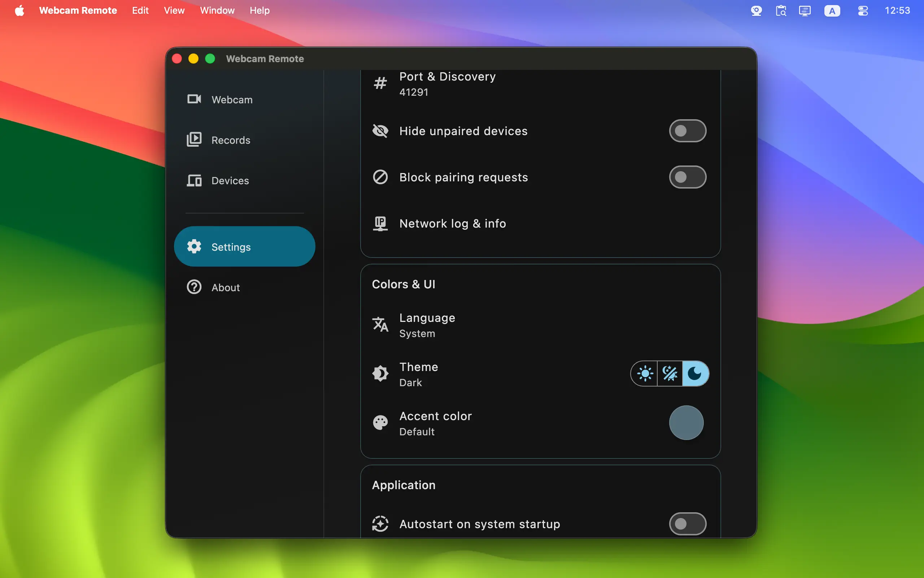Click the Autostart sparkle icon
Viewport: 924px width, 578px height.
click(380, 524)
